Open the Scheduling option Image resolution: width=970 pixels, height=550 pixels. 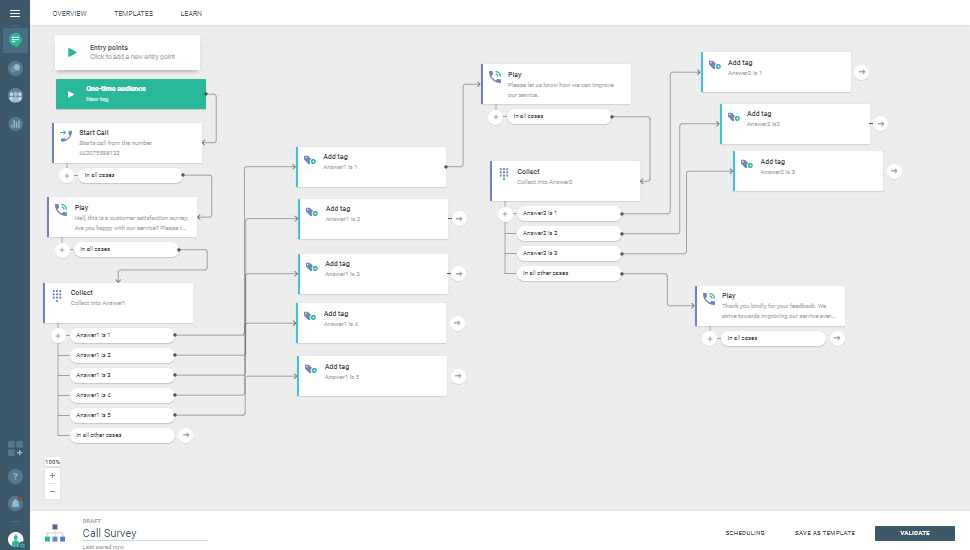tap(745, 533)
